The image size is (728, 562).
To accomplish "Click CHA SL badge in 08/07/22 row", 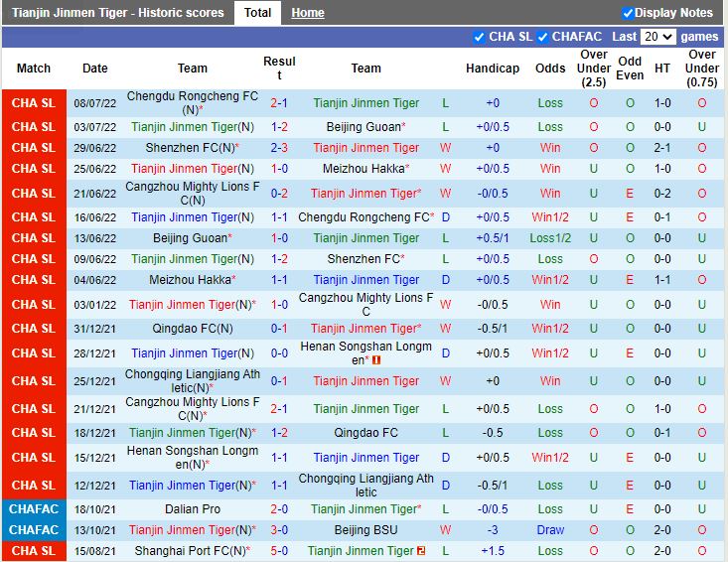I will point(34,103).
